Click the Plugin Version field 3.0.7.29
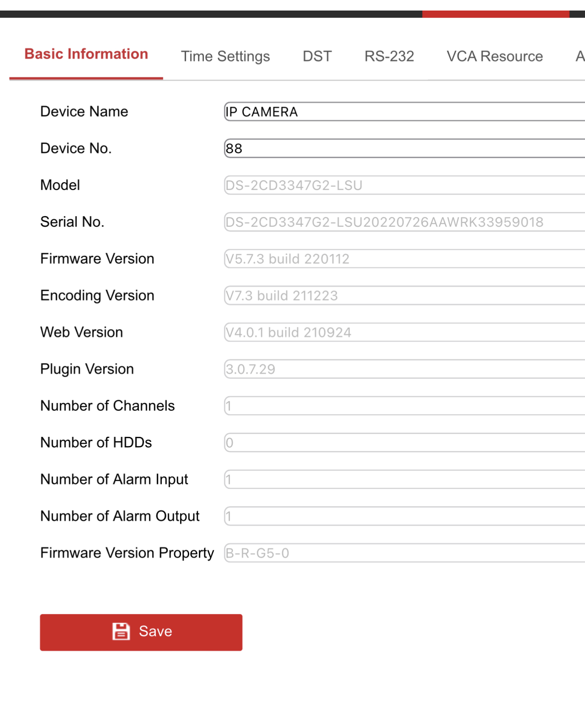 tap(403, 369)
